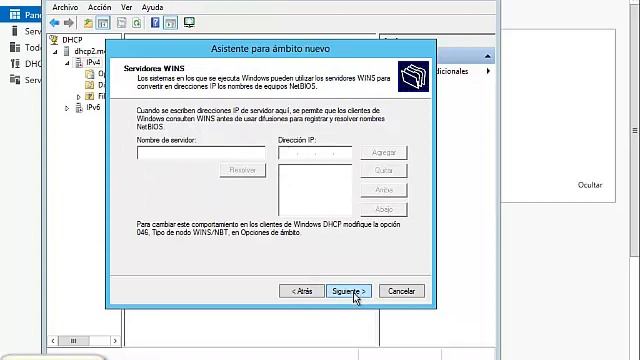The image size is (640, 360).
Task: Select the Tod (all servers) sidebar item
Action: [x=24, y=47]
